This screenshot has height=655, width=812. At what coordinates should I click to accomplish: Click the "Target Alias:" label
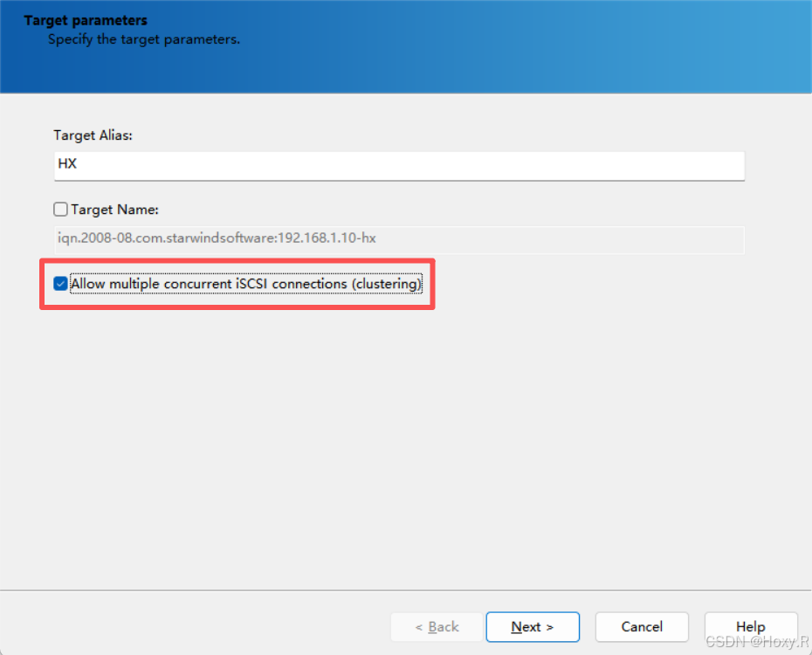click(93, 135)
